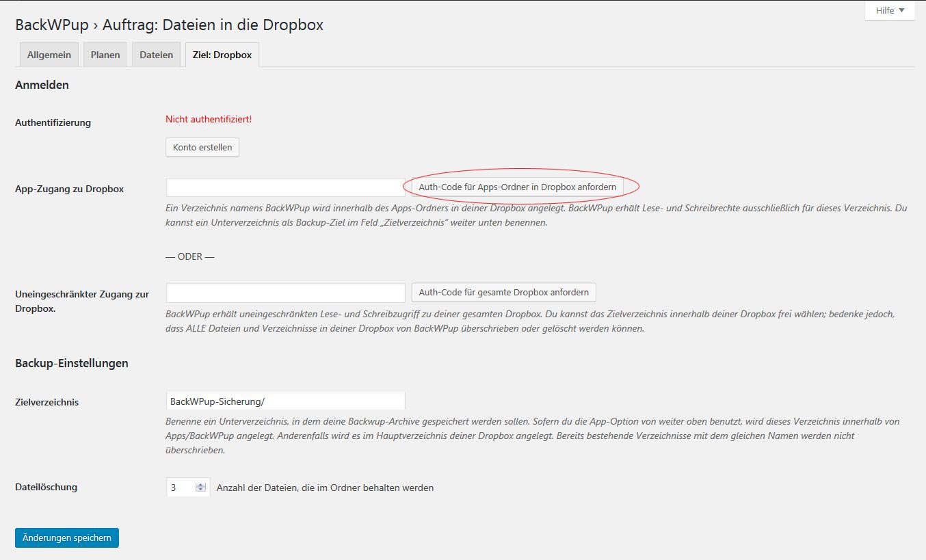
Task: Switch to the Allgemein tab
Action: pos(49,55)
